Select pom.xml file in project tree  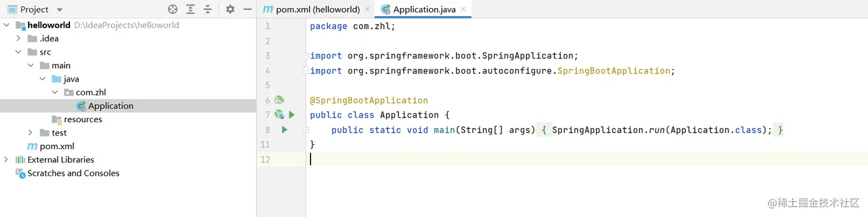click(x=57, y=146)
